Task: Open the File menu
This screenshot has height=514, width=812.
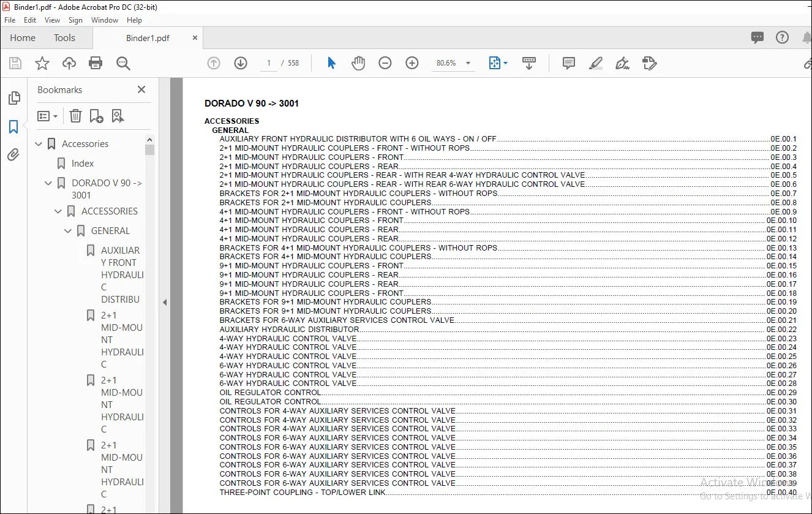Action: [x=10, y=20]
